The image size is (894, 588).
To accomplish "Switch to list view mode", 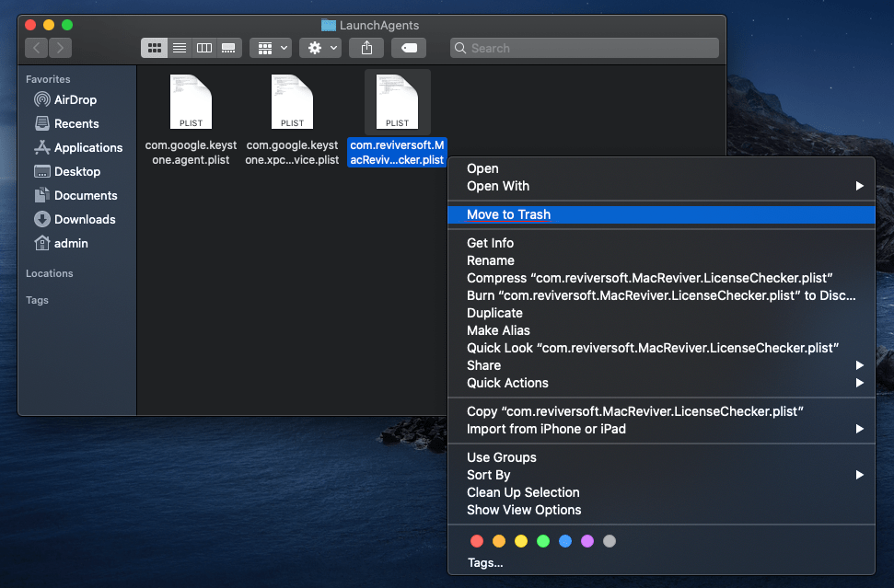I will (180, 48).
